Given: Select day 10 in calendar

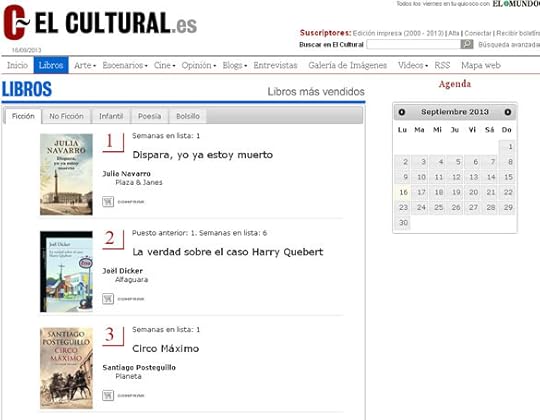Looking at the screenshot, I should (x=421, y=177).
